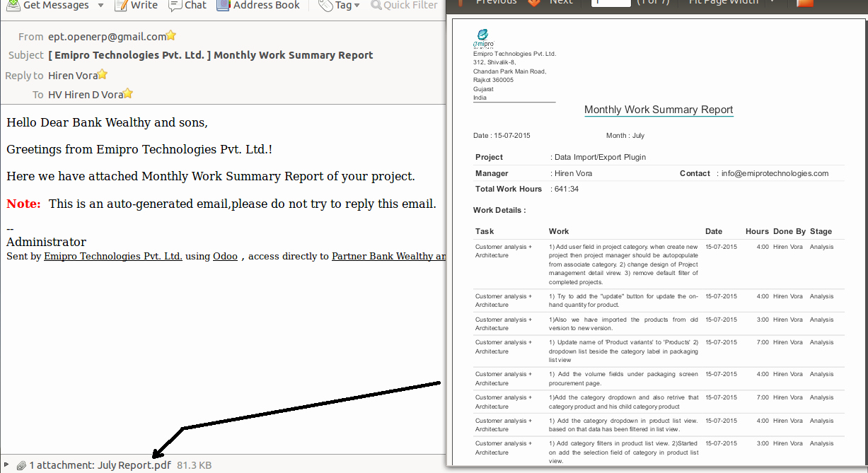868x473 pixels.
Task: Go to Next page in PDF viewer
Action: pyautogui.click(x=552, y=2)
